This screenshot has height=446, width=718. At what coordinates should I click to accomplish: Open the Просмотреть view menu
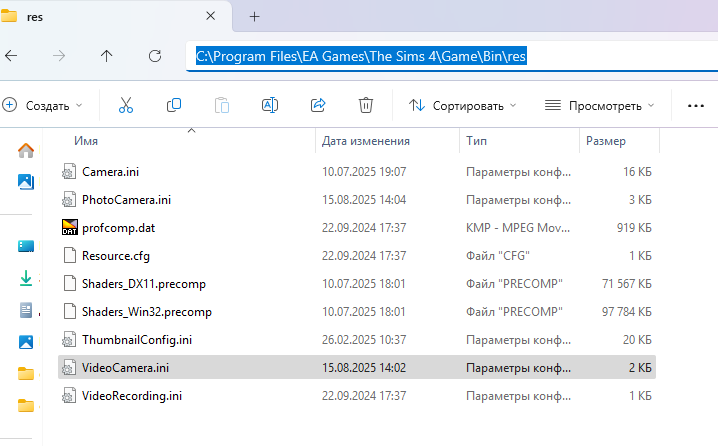(x=599, y=106)
